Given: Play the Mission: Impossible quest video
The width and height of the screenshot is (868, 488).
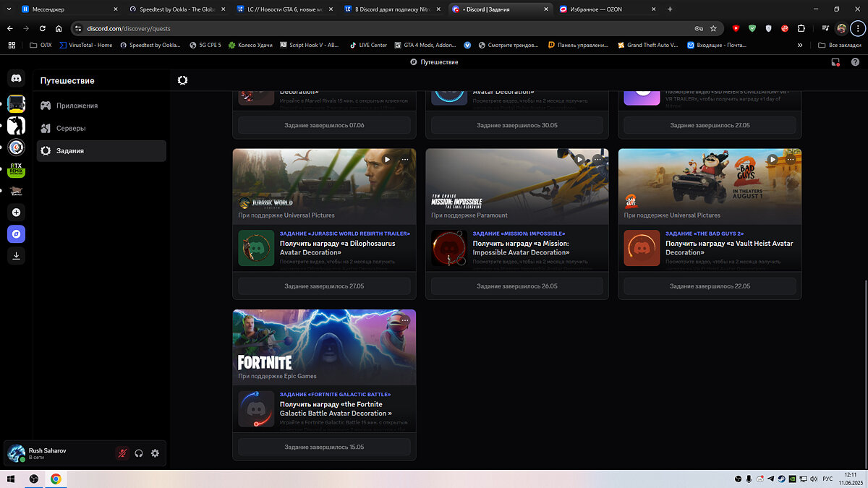Looking at the screenshot, I should 579,159.
